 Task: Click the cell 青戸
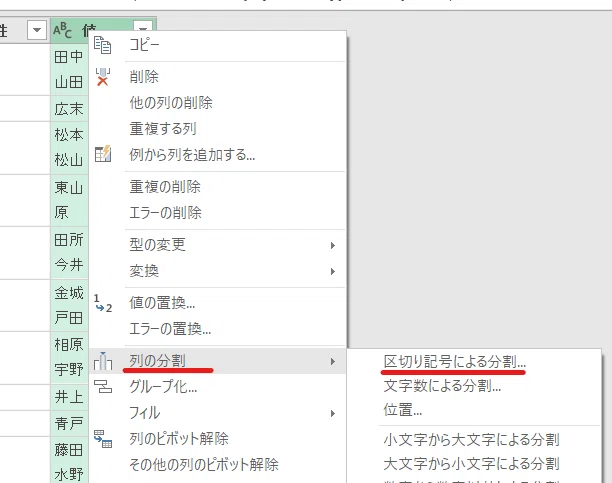click(x=69, y=423)
